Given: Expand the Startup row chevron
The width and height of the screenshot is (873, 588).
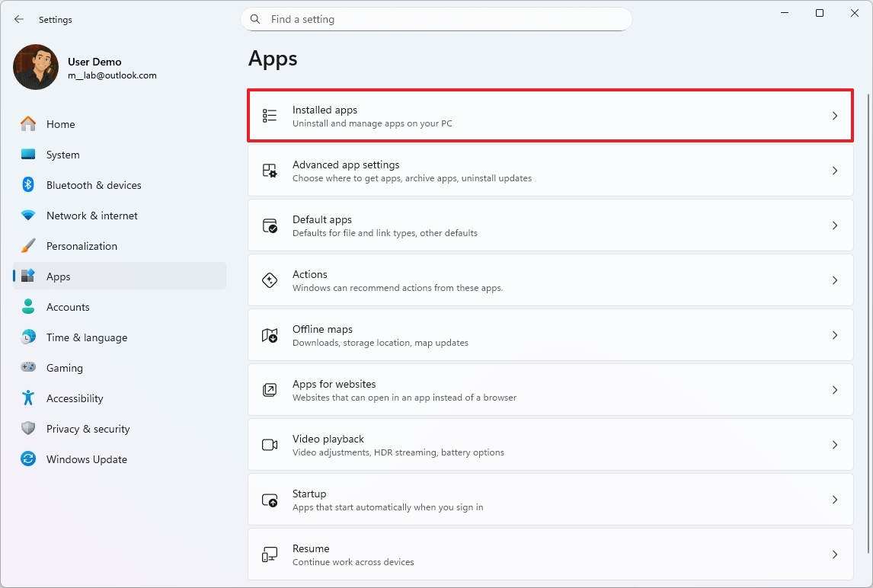Looking at the screenshot, I should click(834, 499).
